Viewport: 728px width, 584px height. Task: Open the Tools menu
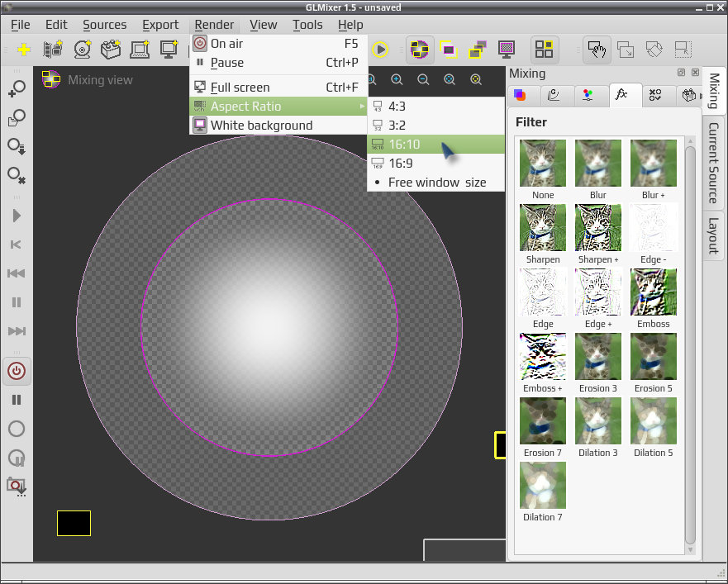(x=307, y=25)
